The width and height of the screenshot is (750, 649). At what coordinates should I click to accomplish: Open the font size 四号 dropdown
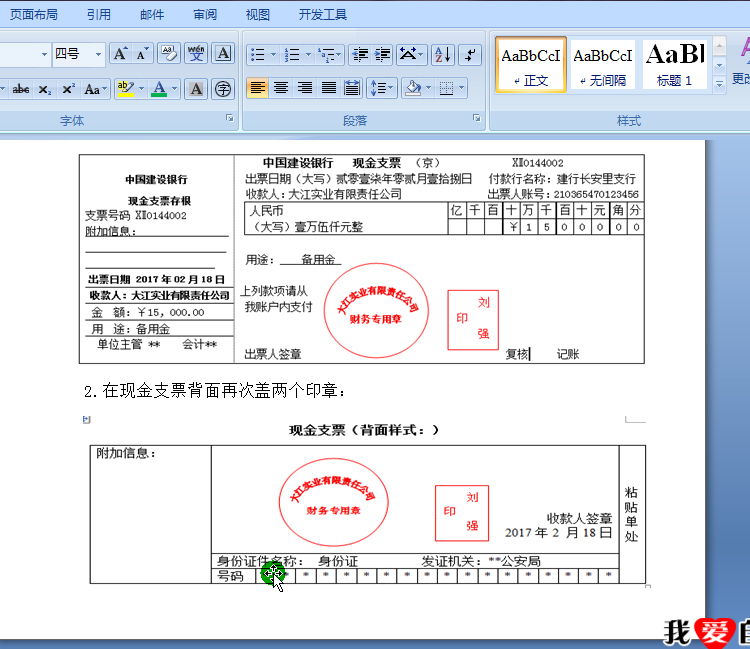point(98,54)
